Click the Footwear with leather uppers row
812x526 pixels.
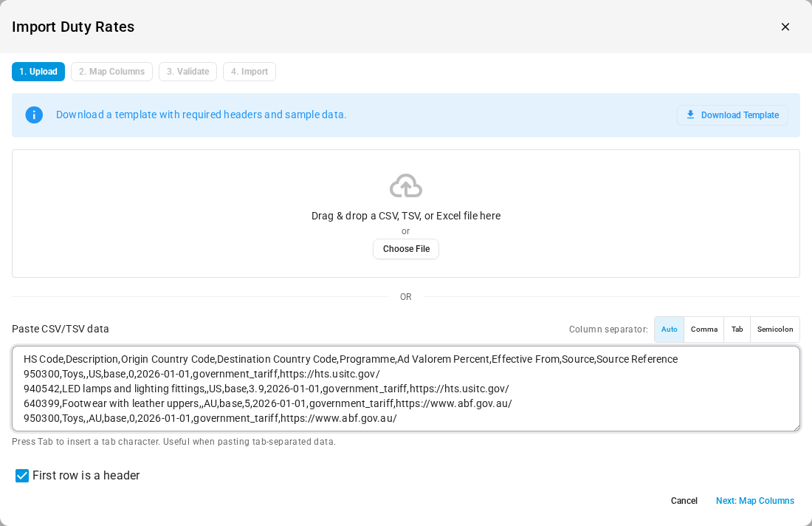[268, 403]
